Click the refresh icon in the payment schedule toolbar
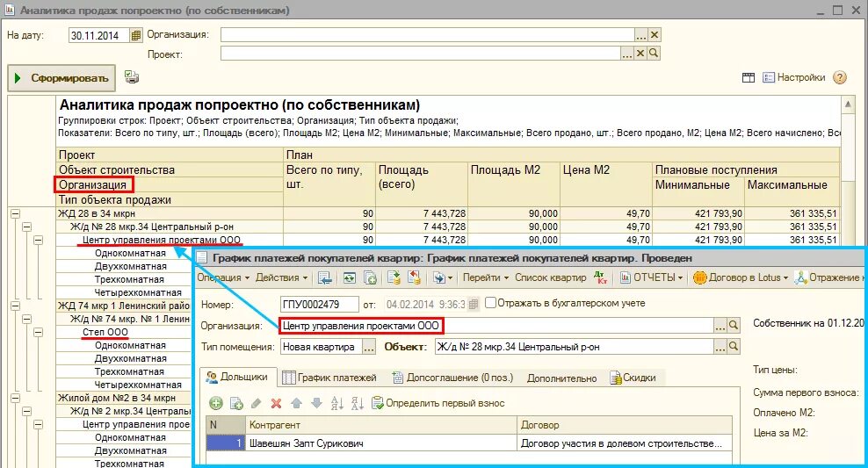Screen dimensions: 868x468 point(350,277)
